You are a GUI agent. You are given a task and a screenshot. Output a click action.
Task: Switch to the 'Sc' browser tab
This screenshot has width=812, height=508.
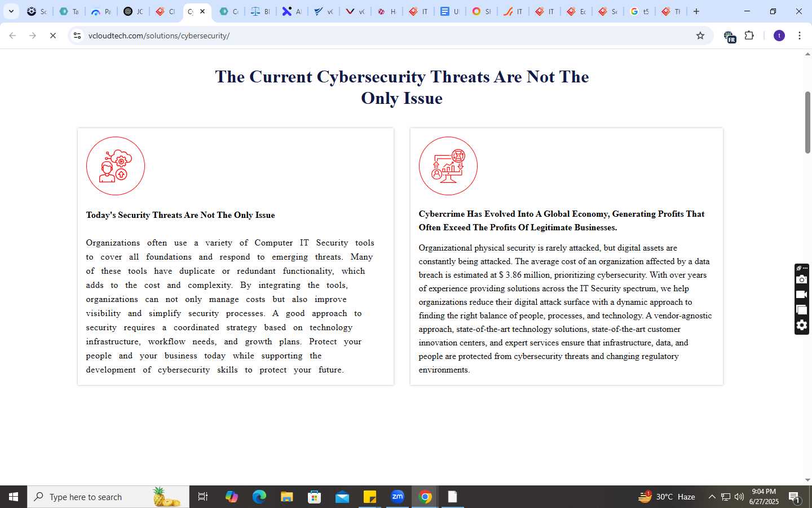[37, 11]
